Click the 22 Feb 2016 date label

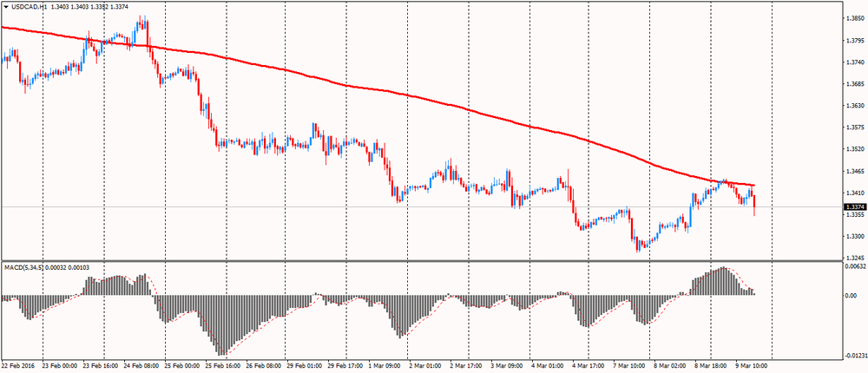pyautogui.click(x=17, y=366)
